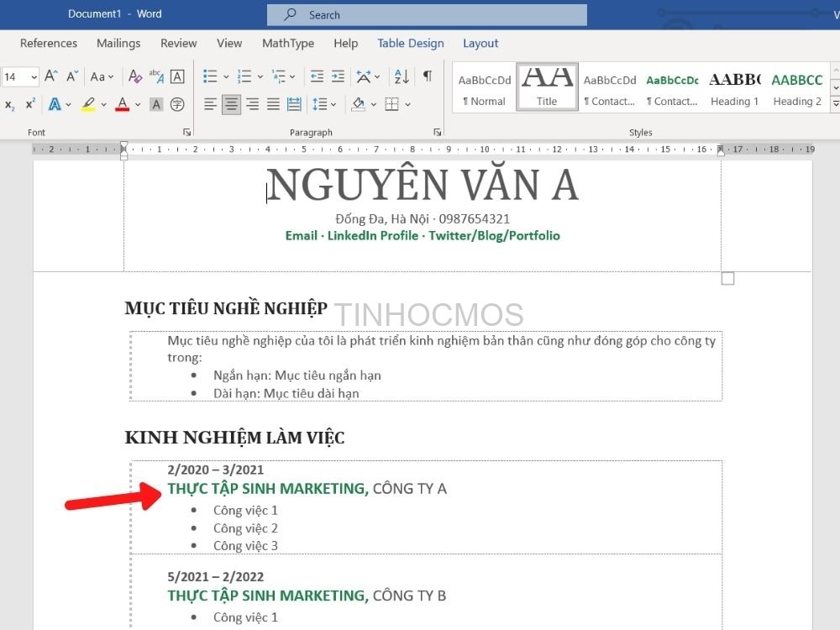Click line and paragraph spacing icon
840x630 pixels.
(x=320, y=104)
